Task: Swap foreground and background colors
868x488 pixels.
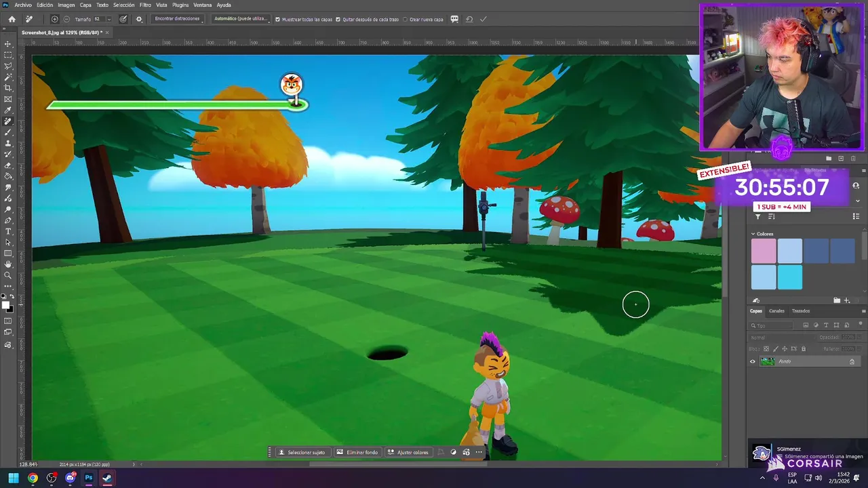Action: pyautogui.click(x=12, y=296)
